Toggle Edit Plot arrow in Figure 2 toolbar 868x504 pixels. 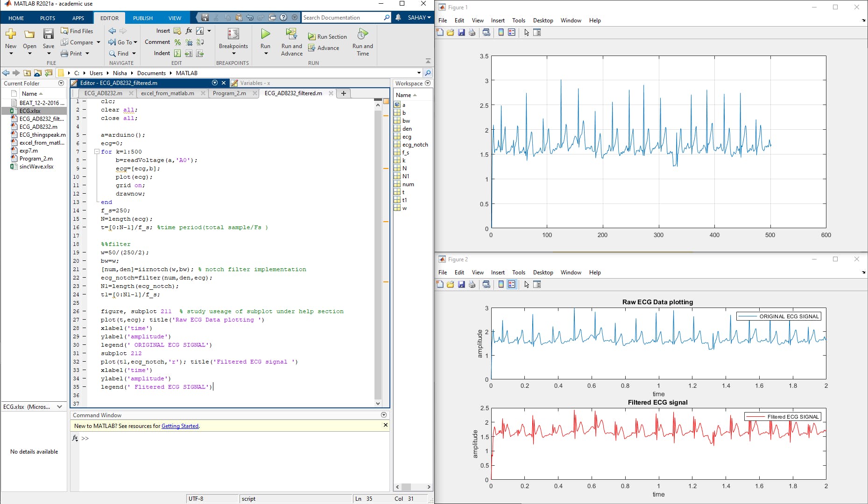527,284
